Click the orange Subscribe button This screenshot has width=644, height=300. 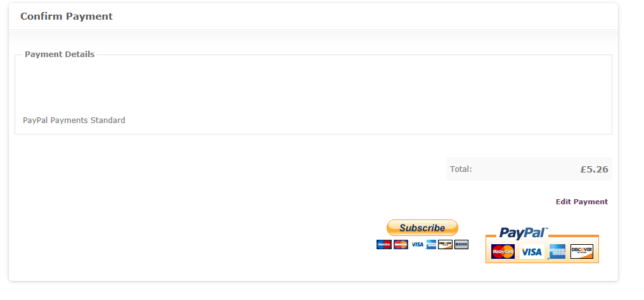(x=422, y=228)
